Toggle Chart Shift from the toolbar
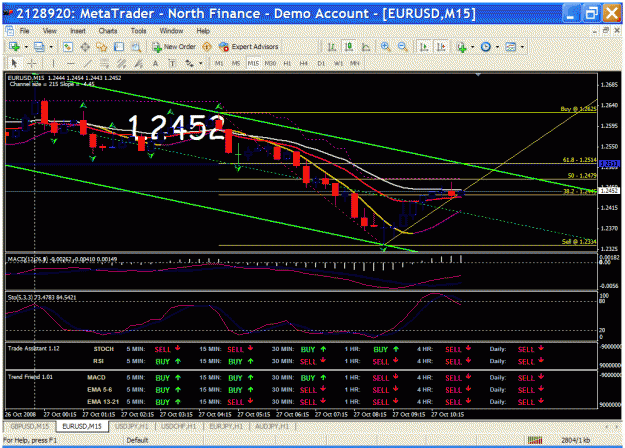 [441, 47]
